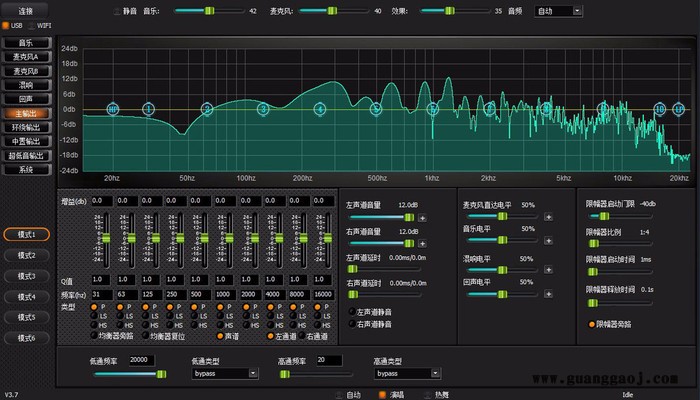Select EQ band node 4 on graph

point(320,109)
